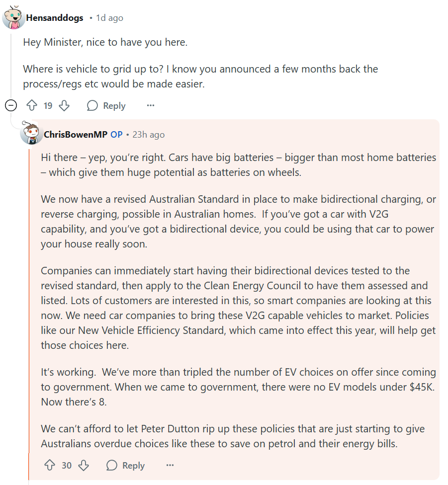The image size is (448, 485).
Task: Upvote ChrisBowenMP's reply
Action: [x=50, y=466]
